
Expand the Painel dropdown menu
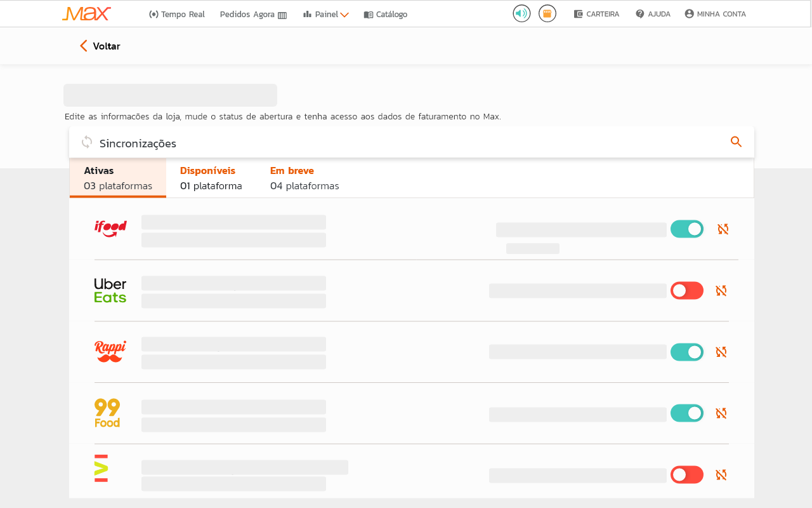tap(326, 14)
